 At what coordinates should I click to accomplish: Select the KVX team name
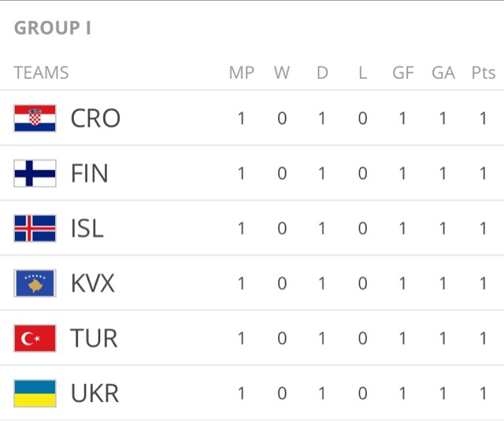(x=93, y=283)
